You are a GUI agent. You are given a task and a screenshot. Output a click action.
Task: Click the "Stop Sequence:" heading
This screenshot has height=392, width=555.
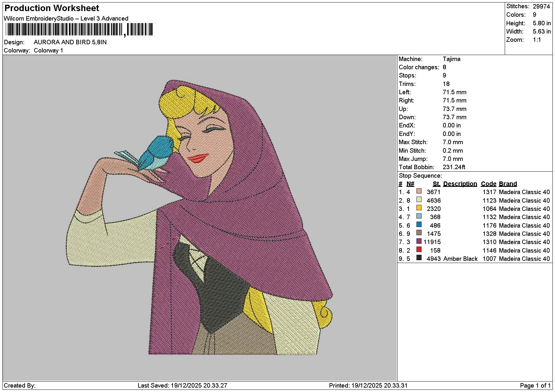(421, 176)
